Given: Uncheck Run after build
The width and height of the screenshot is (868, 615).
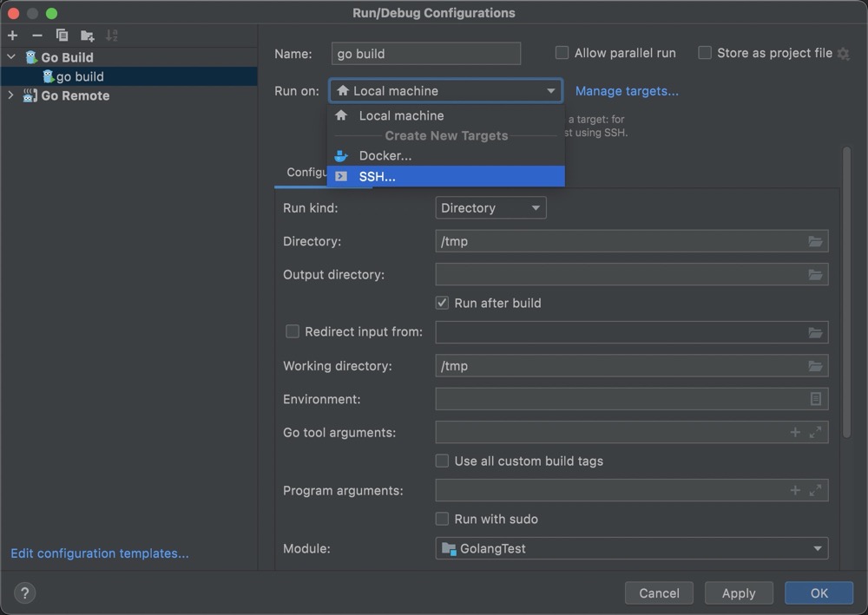Looking at the screenshot, I should (x=443, y=303).
